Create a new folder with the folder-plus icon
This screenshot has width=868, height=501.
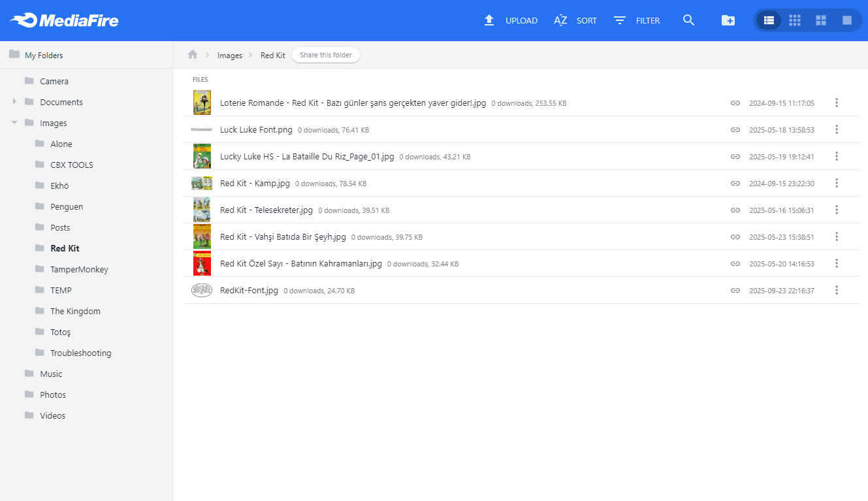click(x=728, y=20)
